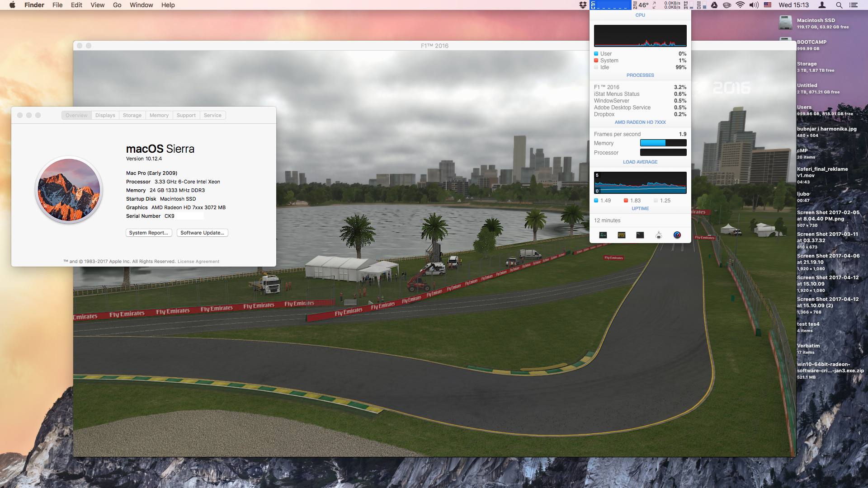
Task: Select Dropbox process row
Action: tap(640, 114)
